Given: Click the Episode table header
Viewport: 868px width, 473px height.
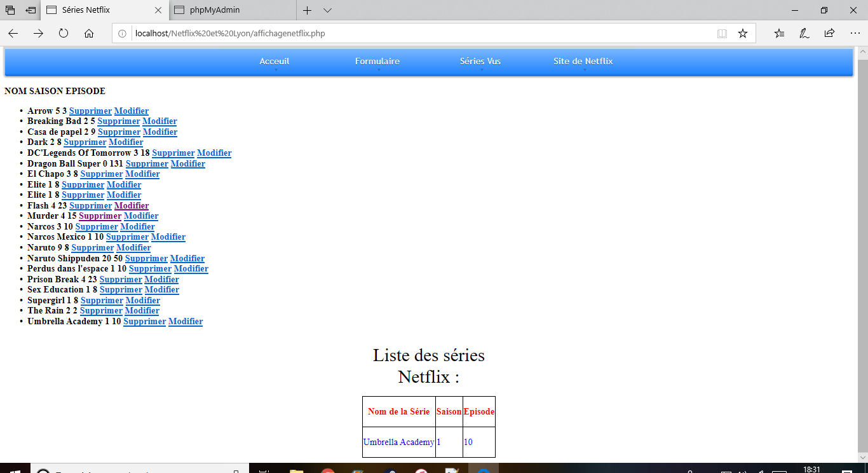Looking at the screenshot, I should tap(479, 411).
